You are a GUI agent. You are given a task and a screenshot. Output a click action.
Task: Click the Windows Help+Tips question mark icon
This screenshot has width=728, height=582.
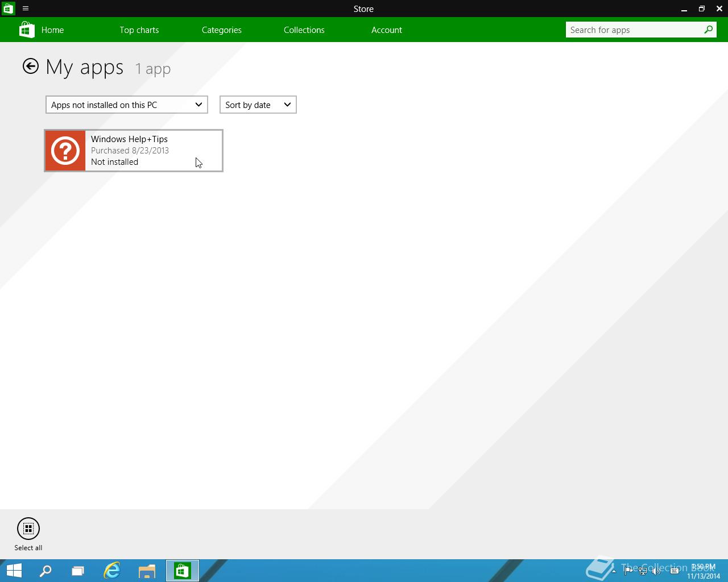click(x=65, y=151)
